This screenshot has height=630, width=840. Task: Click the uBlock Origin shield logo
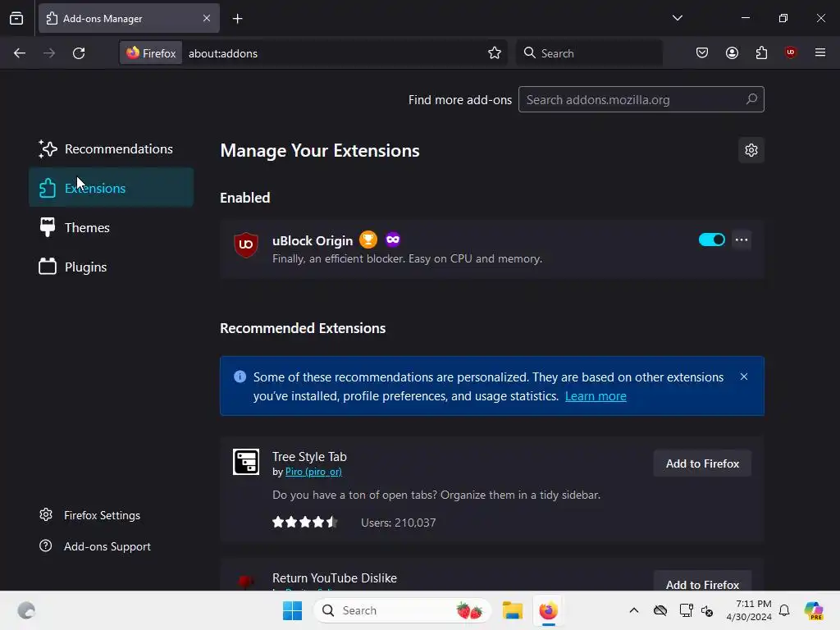246,244
